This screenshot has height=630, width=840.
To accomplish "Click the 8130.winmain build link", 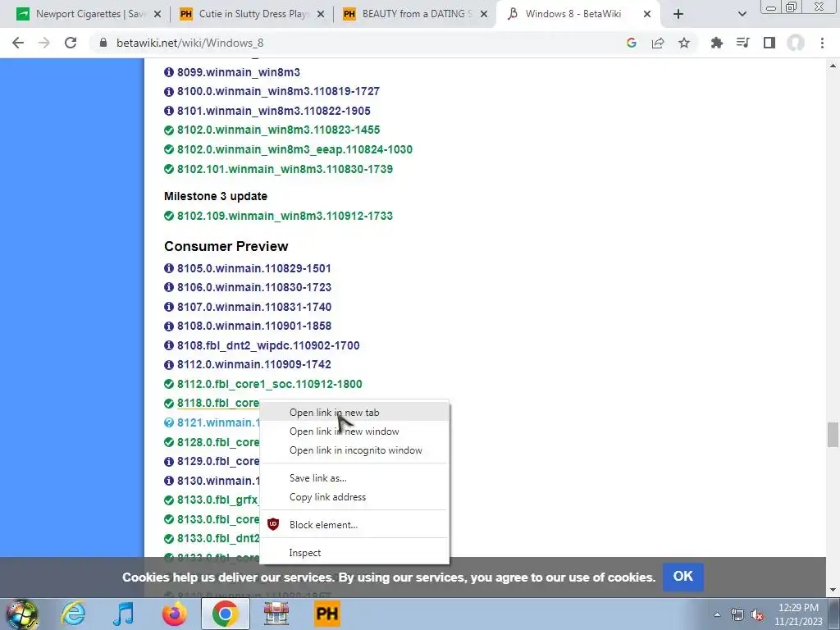I will 218,481.
